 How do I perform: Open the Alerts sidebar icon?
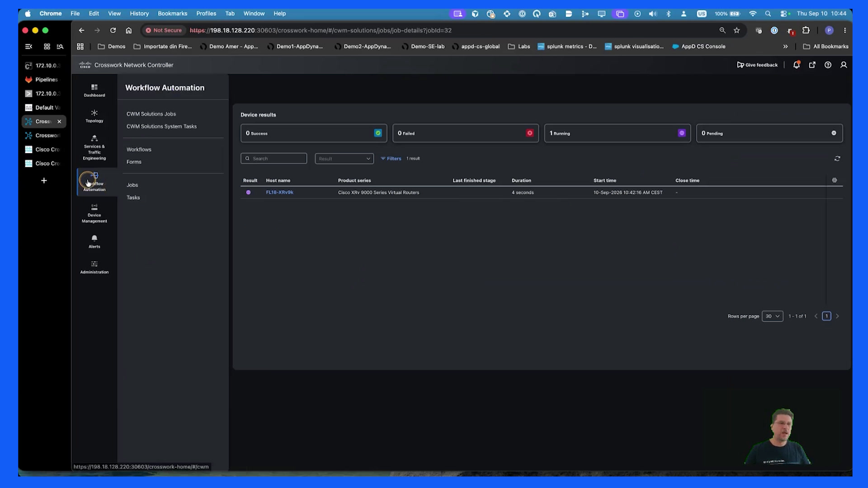(x=94, y=242)
